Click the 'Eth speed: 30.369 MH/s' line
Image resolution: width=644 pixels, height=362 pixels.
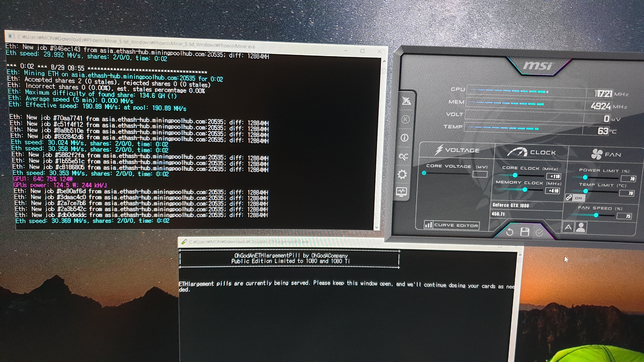click(x=92, y=221)
